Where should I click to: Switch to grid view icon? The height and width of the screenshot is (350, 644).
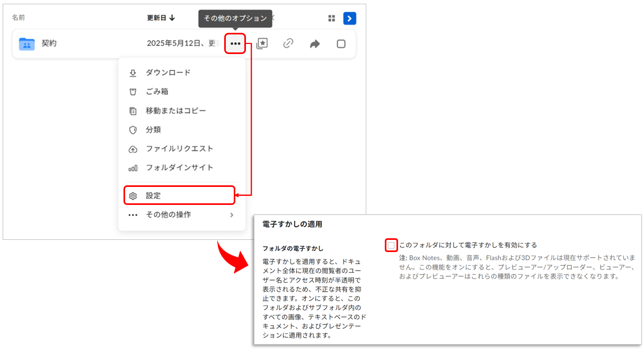click(x=332, y=19)
